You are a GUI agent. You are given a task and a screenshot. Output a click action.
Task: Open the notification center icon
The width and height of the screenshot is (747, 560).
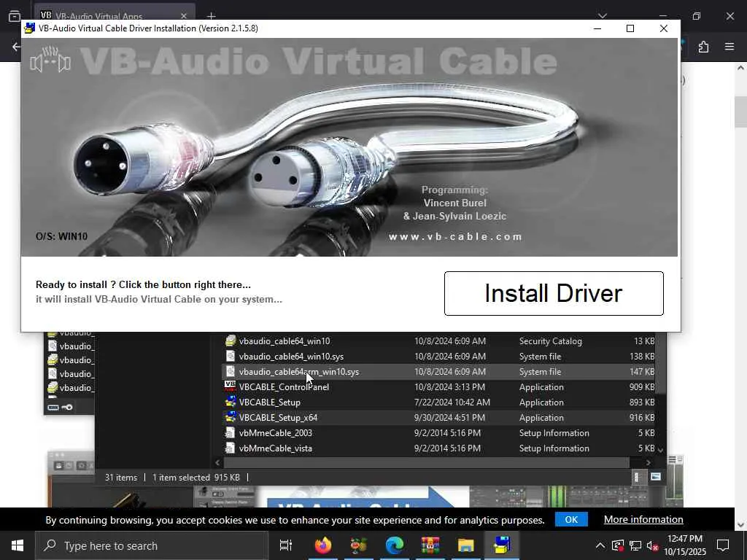point(723,545)
